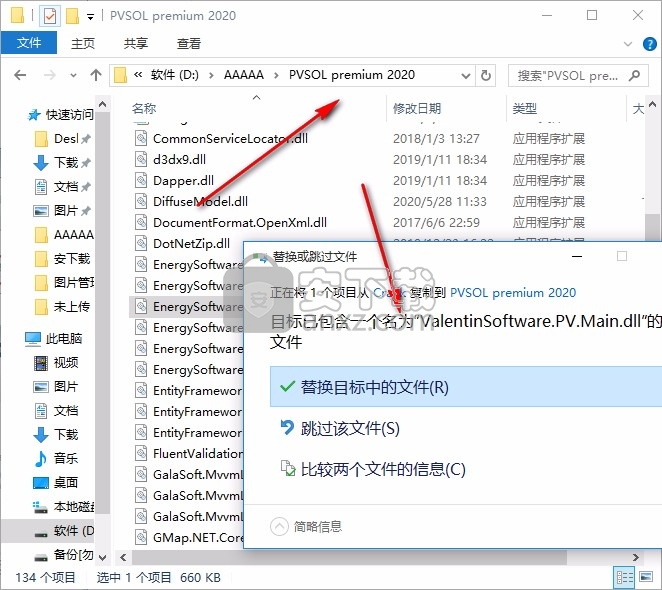Select d3dx9.dll file
Screen dimensions: 662x590
179,159
